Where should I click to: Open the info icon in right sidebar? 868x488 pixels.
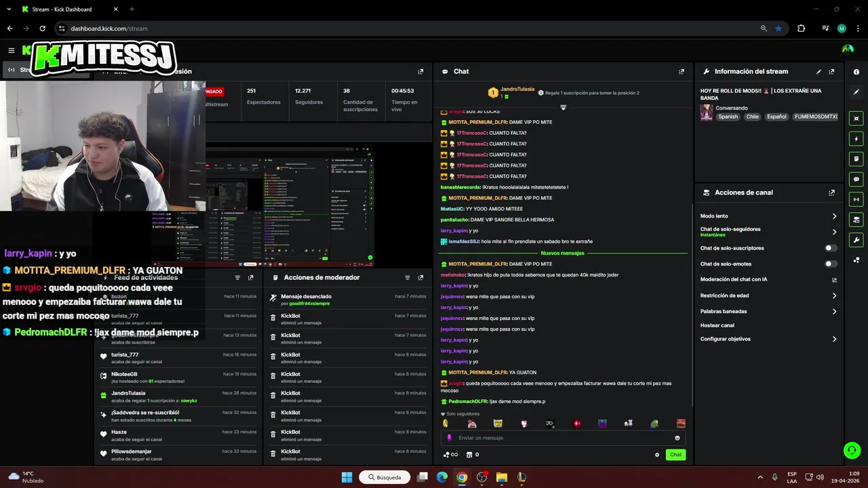pyautogui.click(x=856, y=72)
